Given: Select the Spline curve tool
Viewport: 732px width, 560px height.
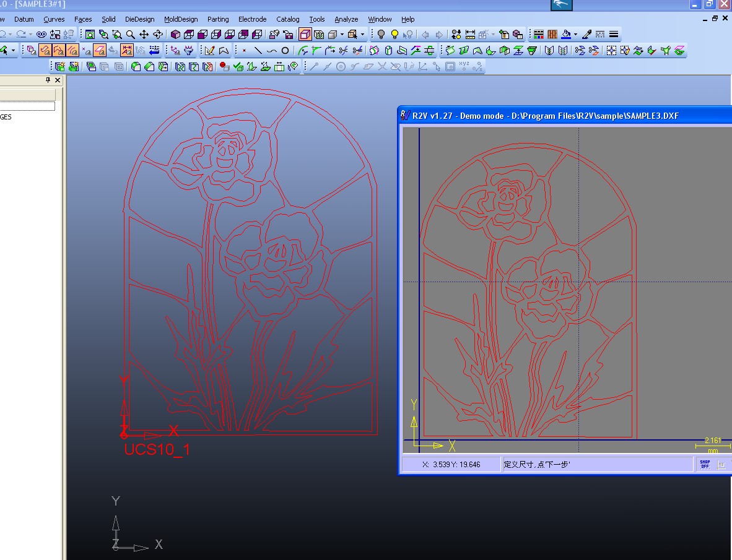Looking at the screenshot, I should point(271,50).
